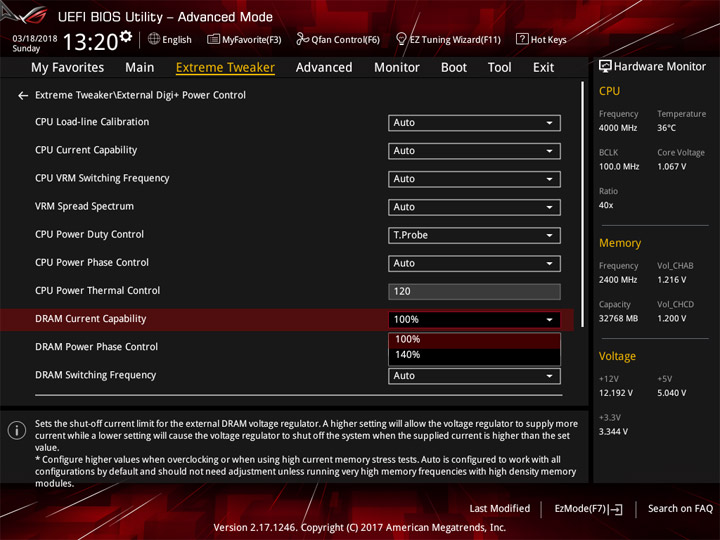
Task: Click Search on FAQ
Action: [680, 509]
